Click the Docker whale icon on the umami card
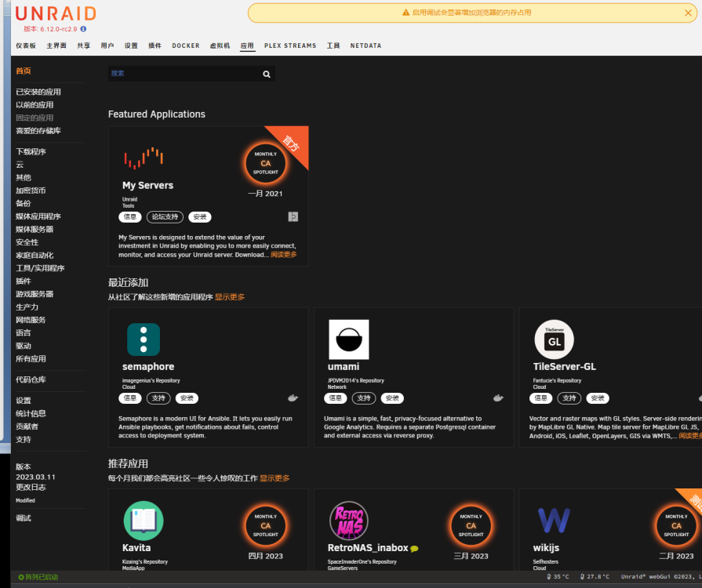The width and height of the screenshot is (702, 588). click(498, 397)
